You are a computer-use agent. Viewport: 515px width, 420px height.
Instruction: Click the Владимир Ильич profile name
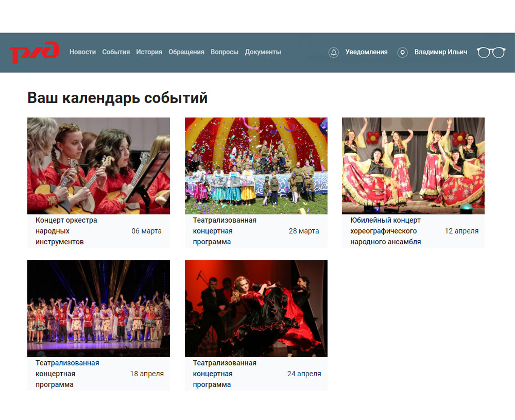click(x=440, y=52)
